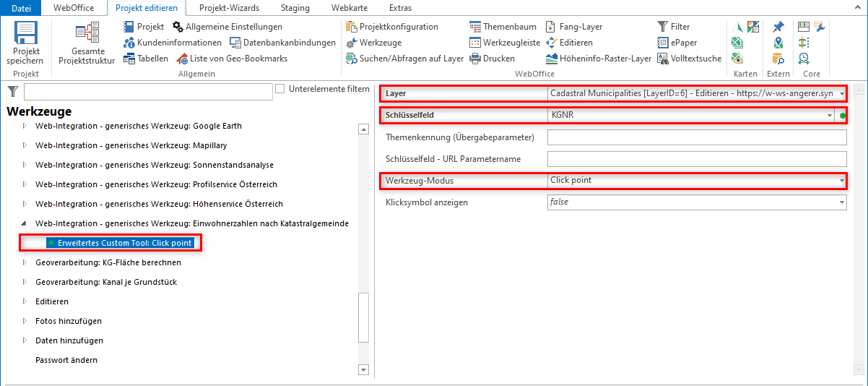This screenshot has width=868, height=386.
Task: Enable the Unterelemente filtern checkbox
Action: pyautogui.click(x=280, y=89)
